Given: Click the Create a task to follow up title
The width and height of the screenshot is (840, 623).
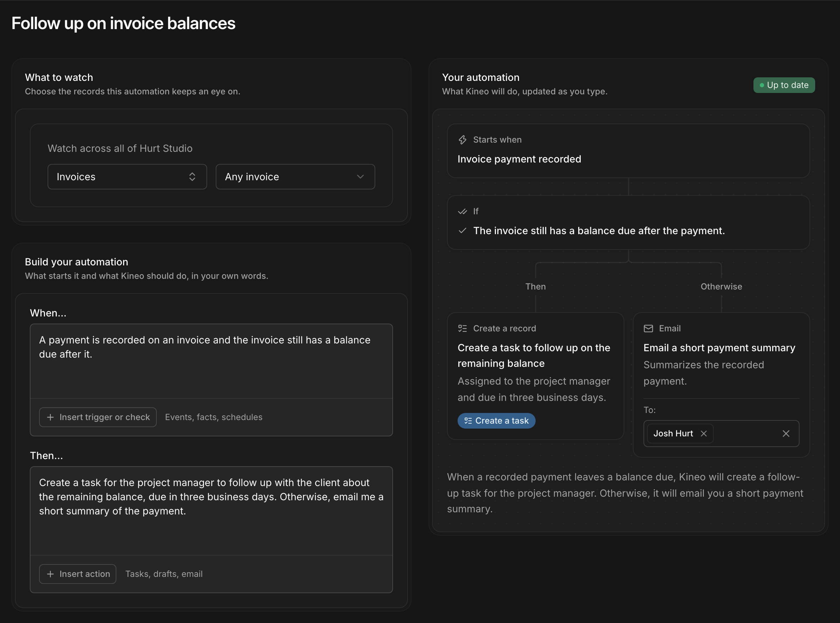Looking at the screenshot, I should pos(534,355).
